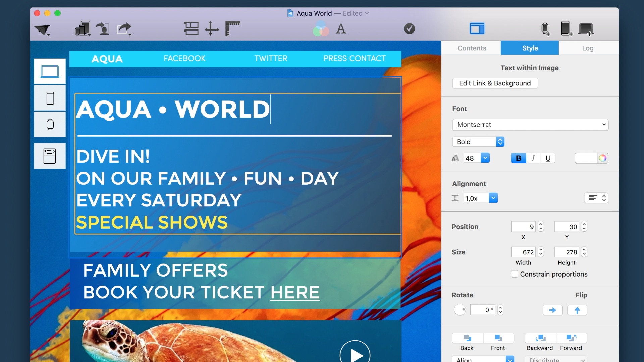
Task: Open the text color picker wheel
Action: coord(603,158)
